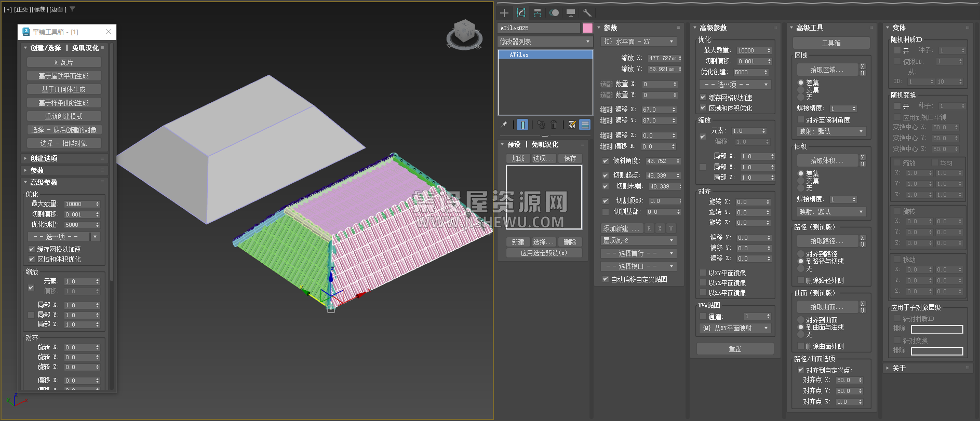Screen dimensions: 980x421
Task: Open the 正交 viewport view menu
Action: click(x=22, y=9)
